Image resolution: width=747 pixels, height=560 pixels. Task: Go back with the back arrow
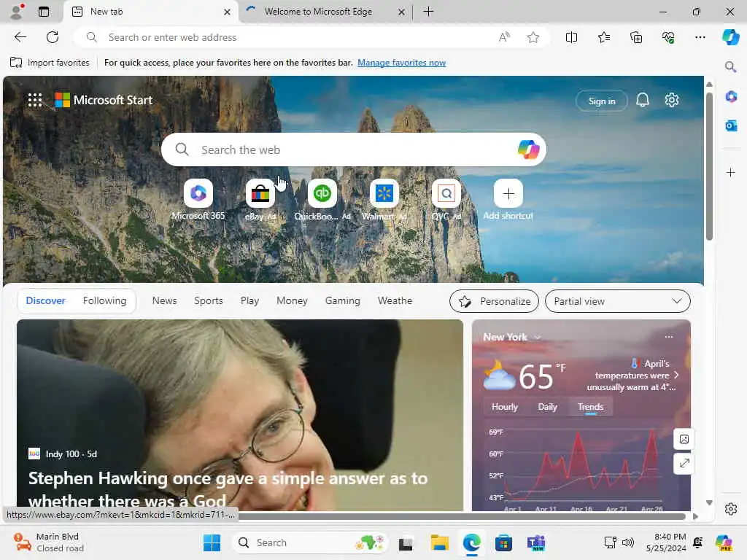point(20,37)
